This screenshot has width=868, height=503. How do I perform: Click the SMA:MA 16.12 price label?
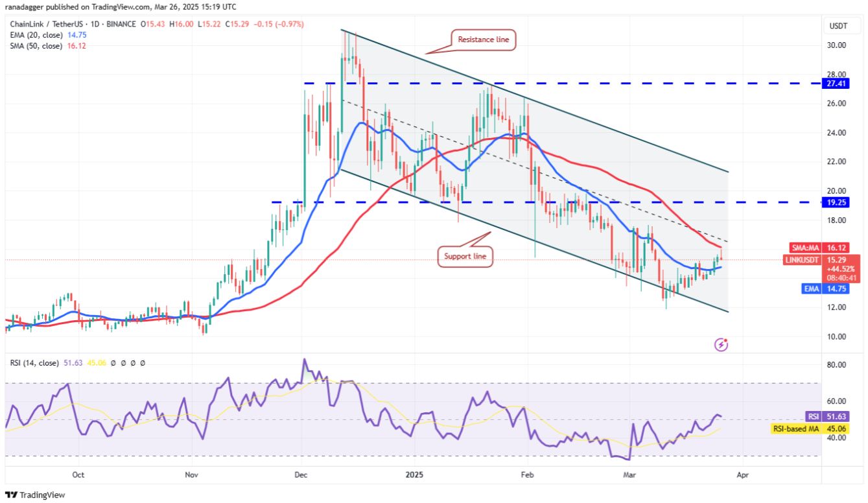tap(819, 248)
